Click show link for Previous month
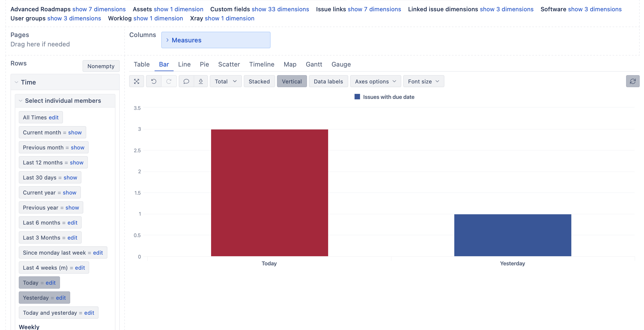This screenshot has height=330, width=644. (x=77, y=148)
